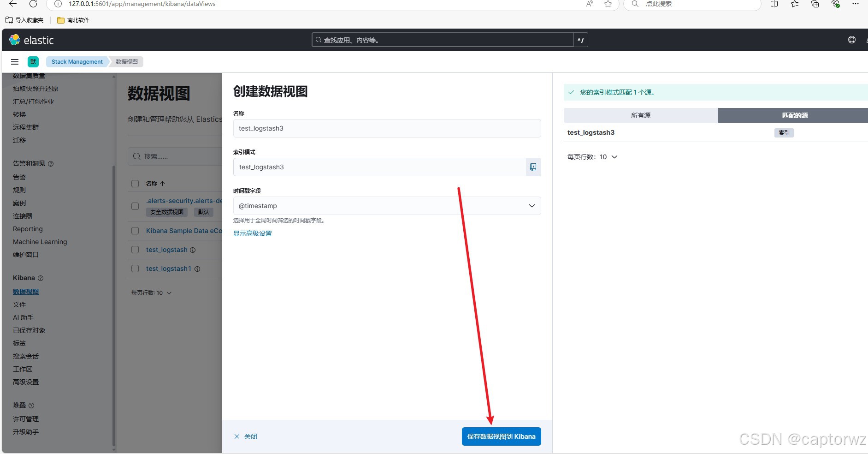Open browser settings ellipsis menu
868x454 pixels.
click(856, 4)
